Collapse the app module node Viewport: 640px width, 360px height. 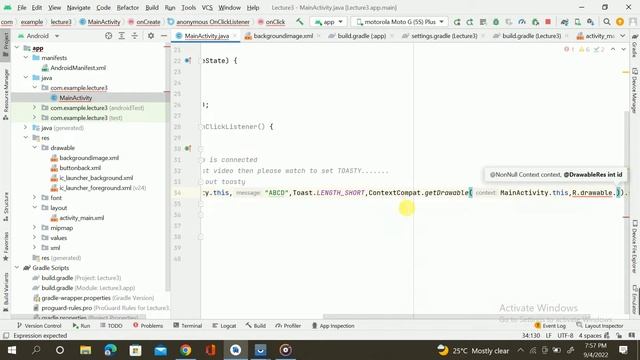pos(17,48)
